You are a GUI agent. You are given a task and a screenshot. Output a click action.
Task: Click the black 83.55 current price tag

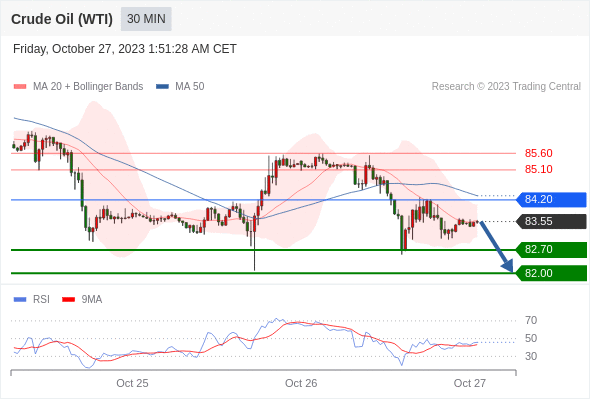(x=551, y=221)
